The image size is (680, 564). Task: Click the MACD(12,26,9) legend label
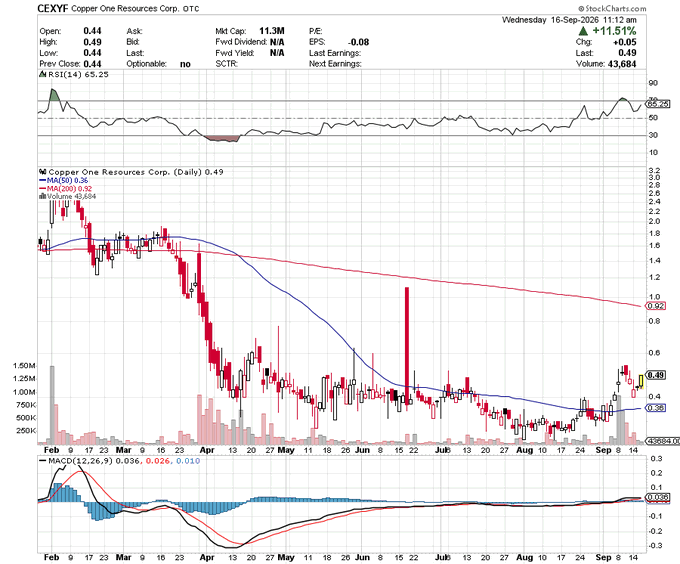pyautogui.click(x=80, y=461)
